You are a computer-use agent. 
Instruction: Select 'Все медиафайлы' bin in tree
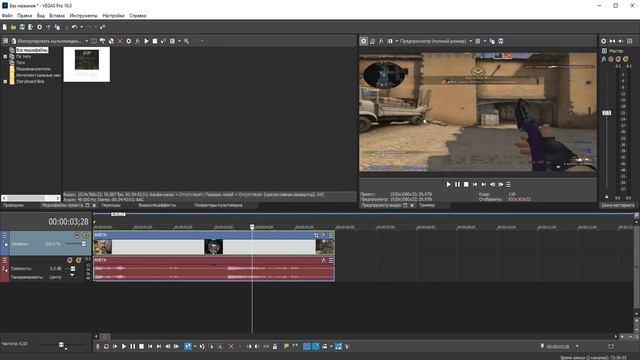pos(32,50)
